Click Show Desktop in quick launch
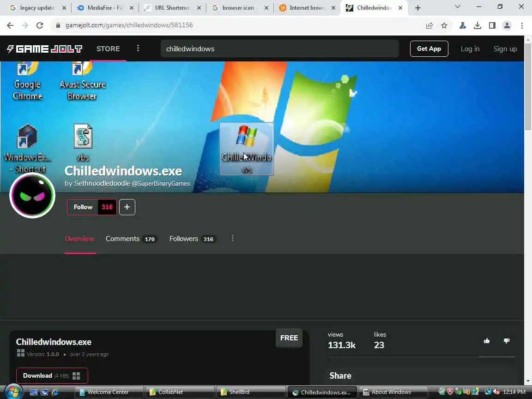532x399 pixels. coord(34,392)
